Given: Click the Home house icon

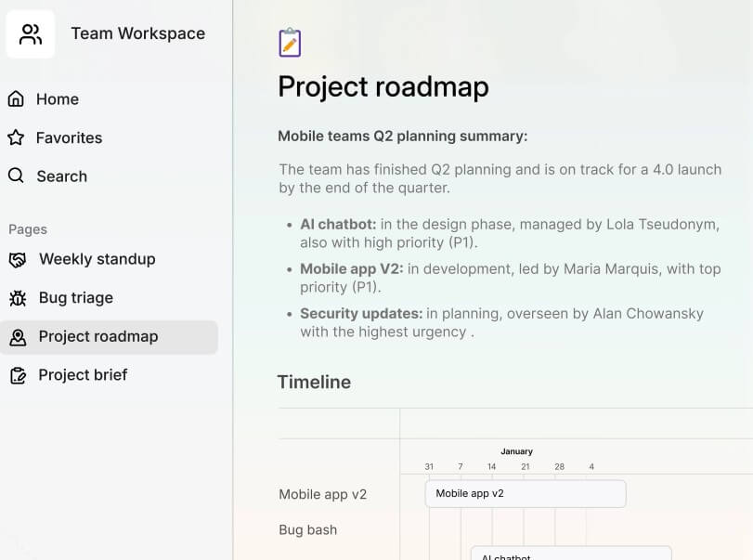Looking at the screenshot, I should [16, 98].
